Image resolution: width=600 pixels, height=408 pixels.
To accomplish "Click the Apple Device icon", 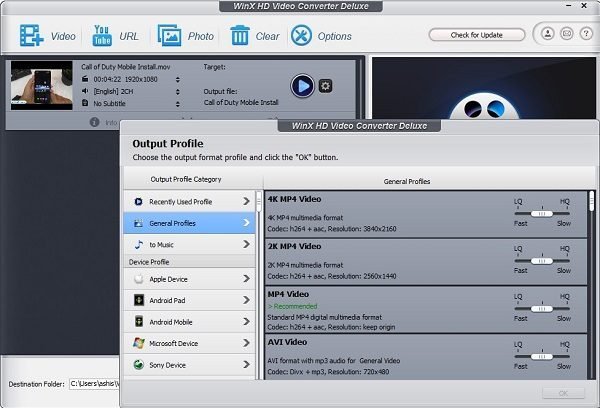I will pyautogui.click(x=139, y=279).
